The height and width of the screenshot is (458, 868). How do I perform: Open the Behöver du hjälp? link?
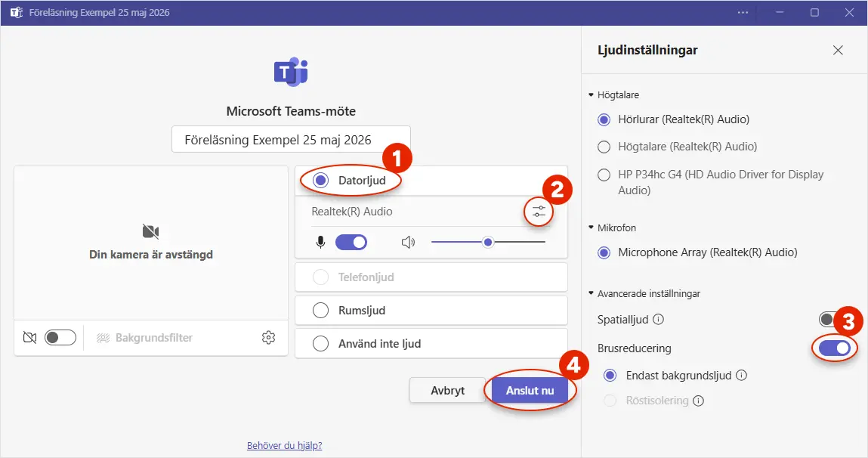285,445
